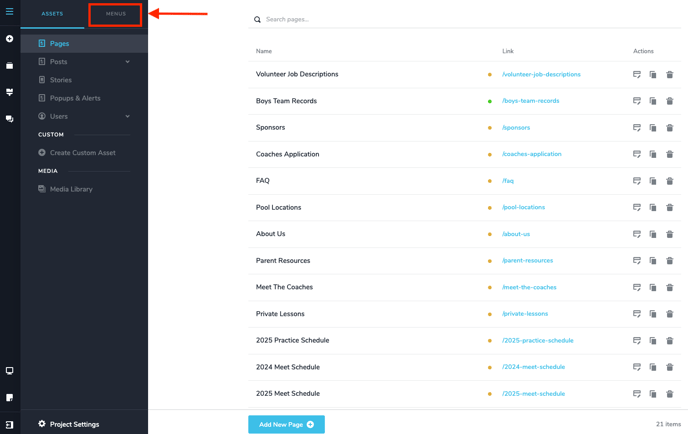Follow the /volunteer-job-descriptions link
This screenshot has width=688, height=434.
(x=541, y=75)
